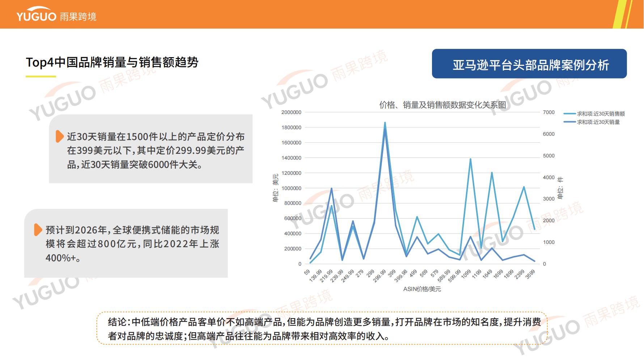Viewport: 644px width, 363px height.
Task: Click conclusion line starting 结论:中低端价格产品
Action: (325, 322)
